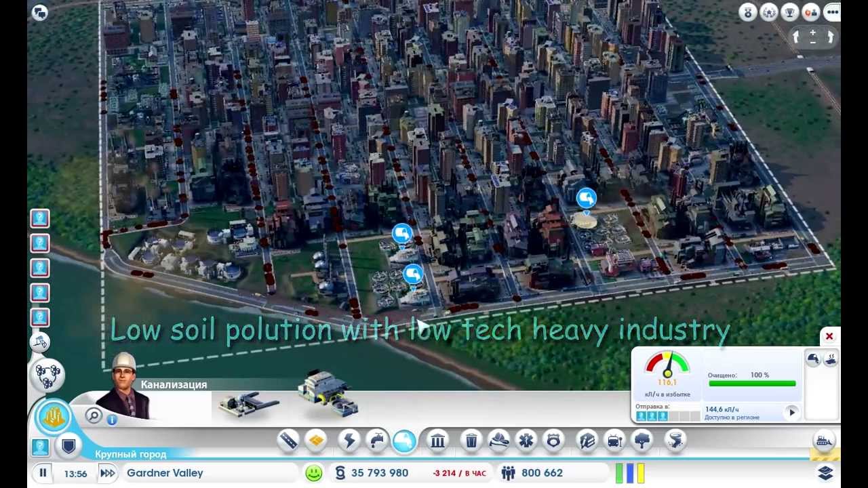
Task: Open the Fire services menu
Action: click(x=499, y=441)
